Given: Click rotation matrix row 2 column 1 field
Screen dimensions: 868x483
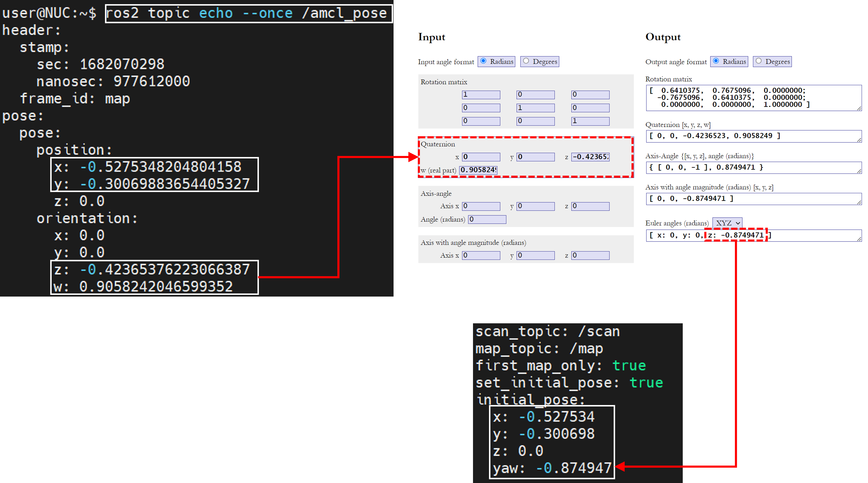Looking at the screenshot, I should pyautogui.click(x=481, y=108).
